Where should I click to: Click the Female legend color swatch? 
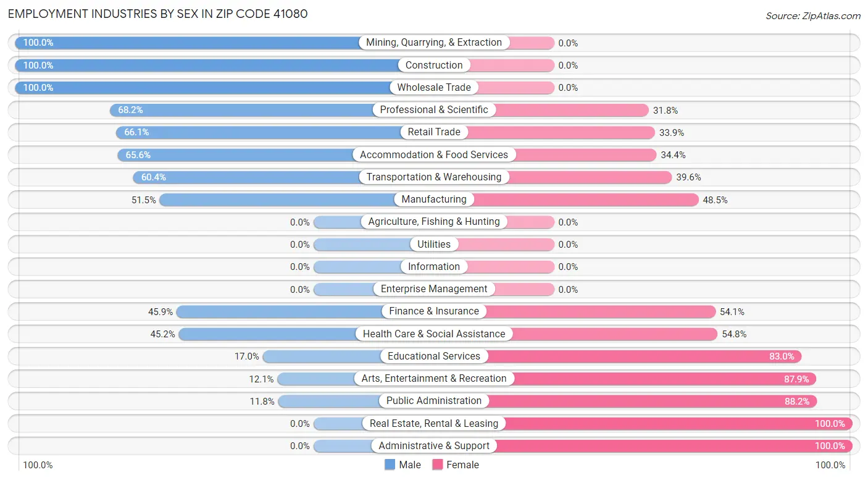click(438, 465)
